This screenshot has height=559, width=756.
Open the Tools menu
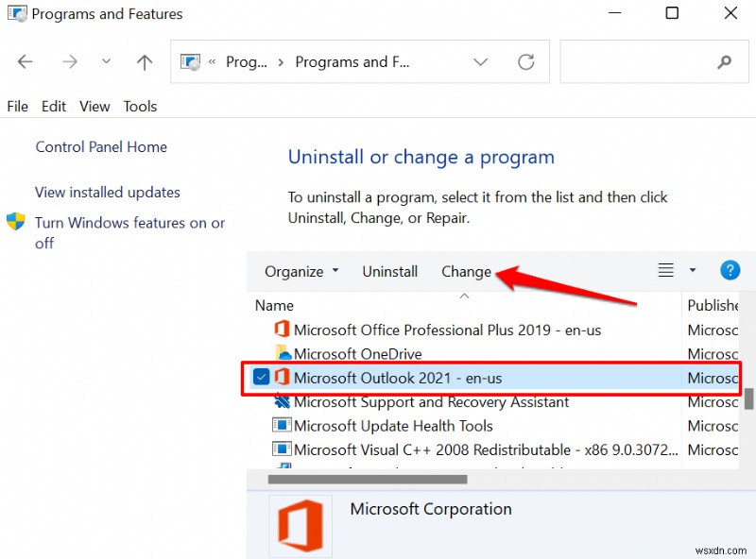(x=140, y=106)
